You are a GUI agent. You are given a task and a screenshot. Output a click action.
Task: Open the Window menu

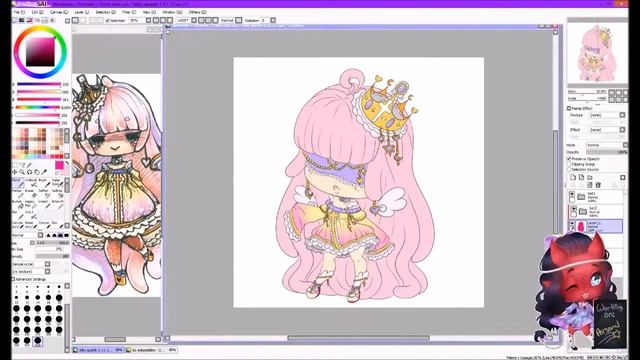[172, 12]
